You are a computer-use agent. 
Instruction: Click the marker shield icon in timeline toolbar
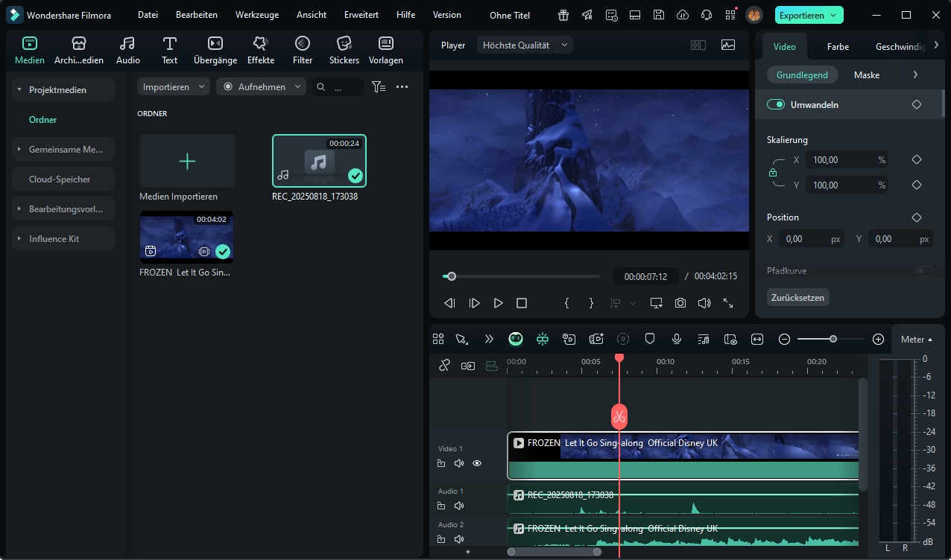click(x=650, y=339)
